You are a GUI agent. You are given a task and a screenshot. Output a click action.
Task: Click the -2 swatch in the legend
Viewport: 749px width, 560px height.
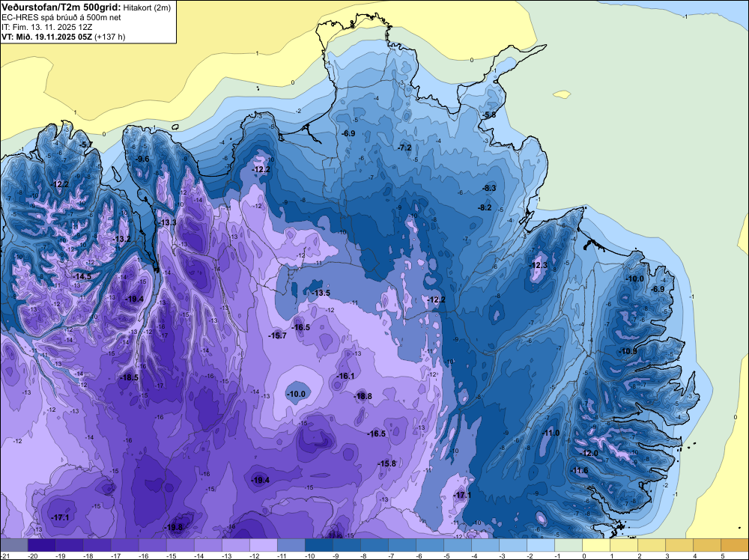pyautogui.click(x=540, y=545)
